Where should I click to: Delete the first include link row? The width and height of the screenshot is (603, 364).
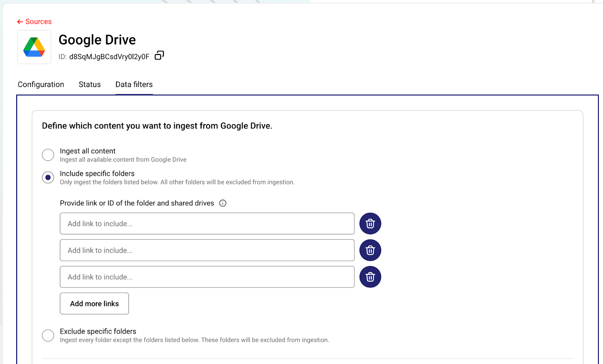click(370, 224)
